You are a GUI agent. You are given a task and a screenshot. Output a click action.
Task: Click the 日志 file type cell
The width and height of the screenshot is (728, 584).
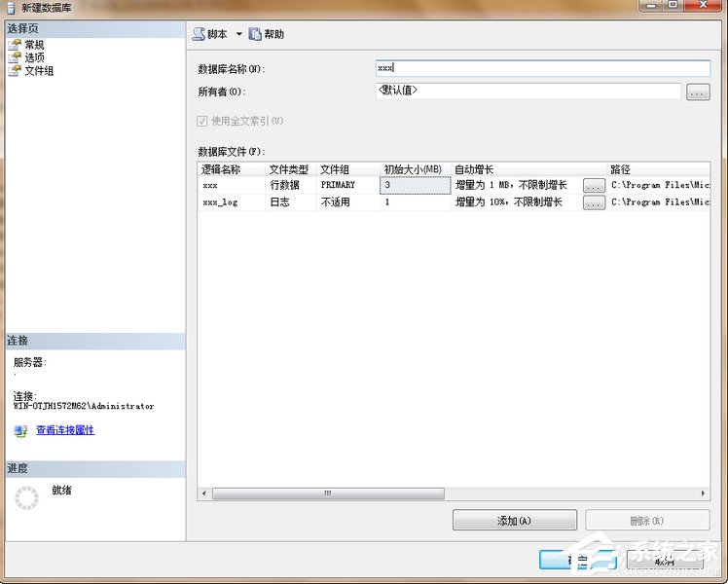(291, 202)
